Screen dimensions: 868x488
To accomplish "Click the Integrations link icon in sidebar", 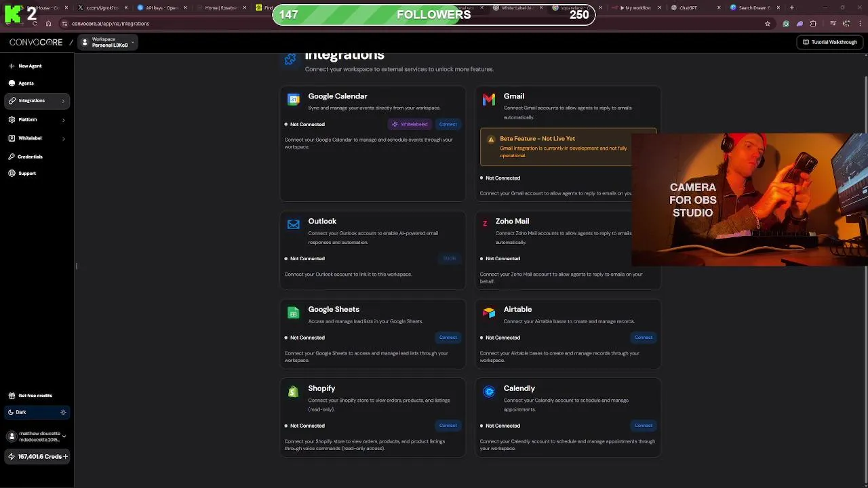I will coord(12,100).
